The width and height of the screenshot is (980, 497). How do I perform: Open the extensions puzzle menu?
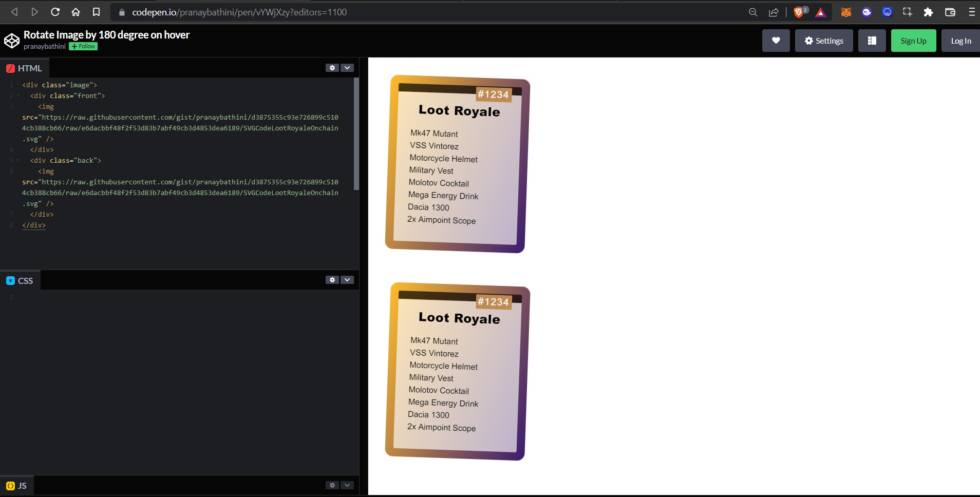tap(928, 12)
